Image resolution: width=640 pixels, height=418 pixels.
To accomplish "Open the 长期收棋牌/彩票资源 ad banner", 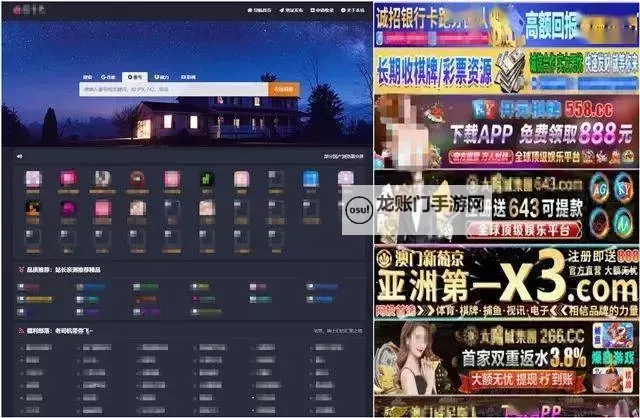I will click(506, 71).
